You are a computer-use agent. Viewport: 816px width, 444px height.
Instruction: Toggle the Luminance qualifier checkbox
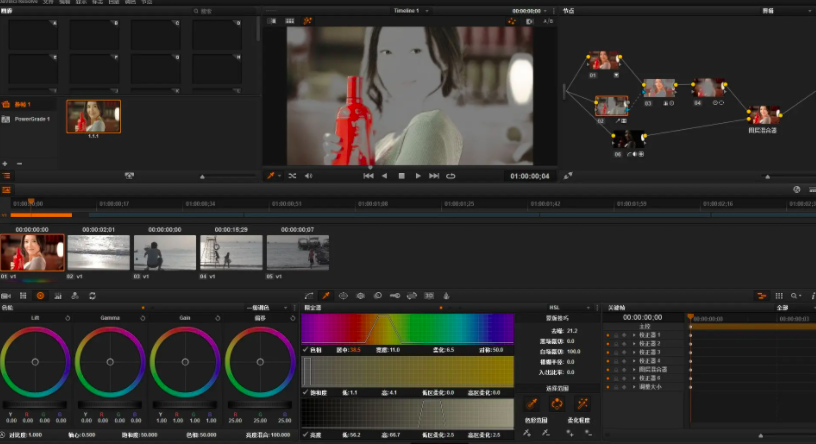(x=305, y=435)
